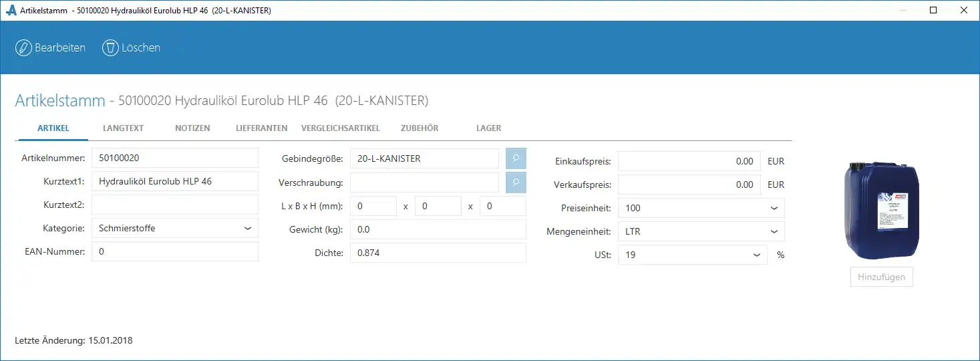Click the app logo in title bar

point(11,11)
